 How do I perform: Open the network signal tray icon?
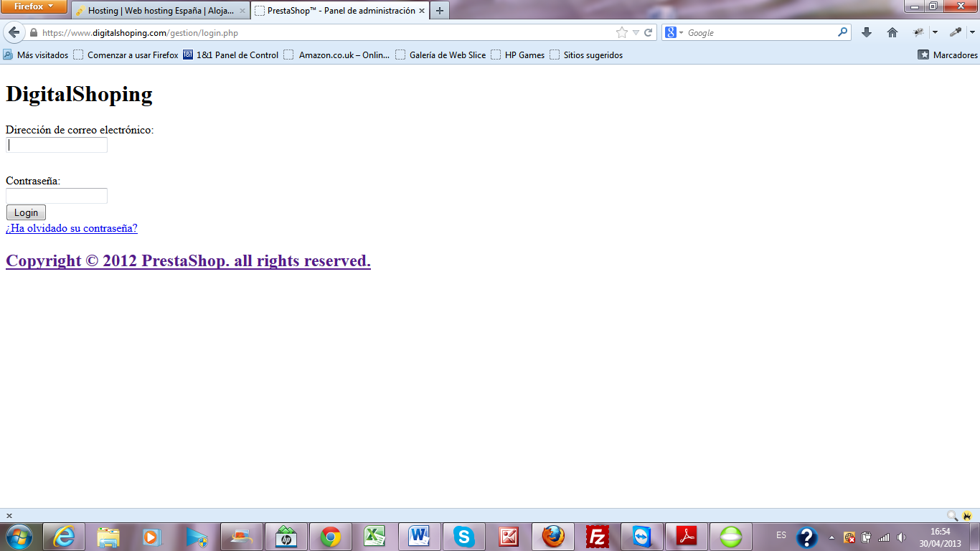(884, 537)
